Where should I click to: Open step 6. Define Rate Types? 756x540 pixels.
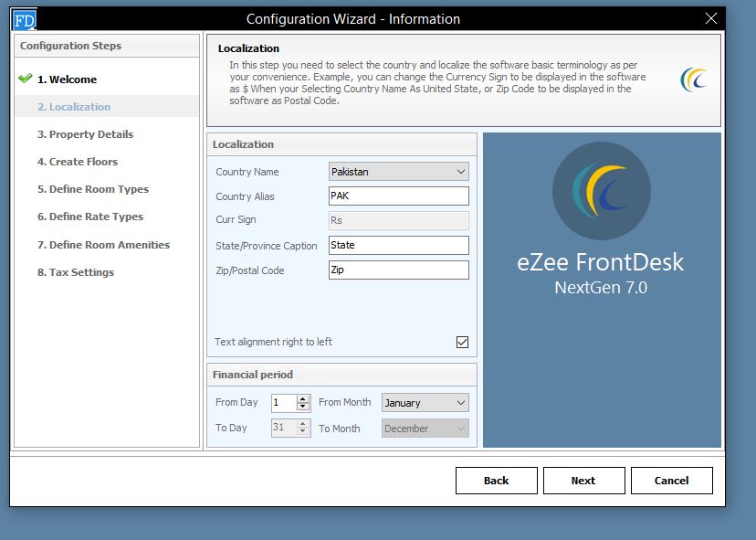point(90,217)
